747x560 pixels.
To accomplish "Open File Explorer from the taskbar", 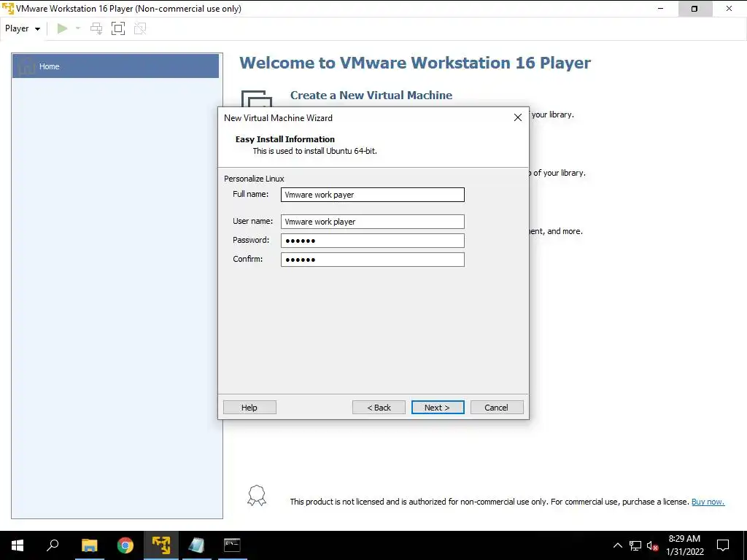I will tap(90, 545).
